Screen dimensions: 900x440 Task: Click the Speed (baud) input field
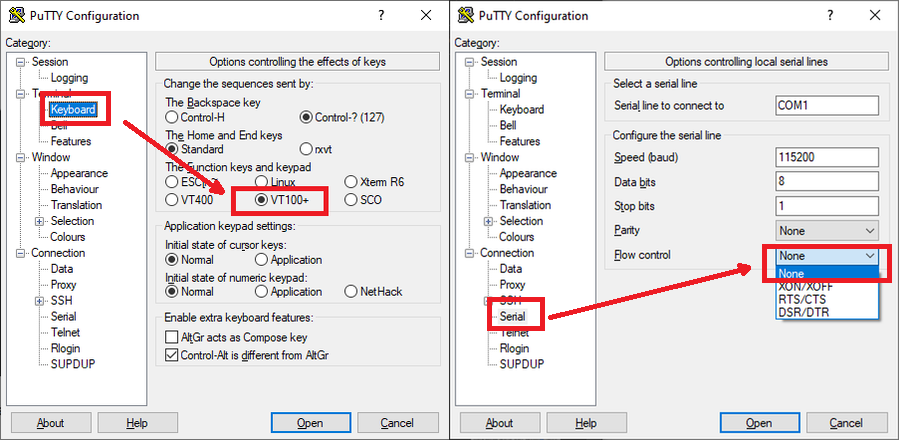[826, 158]
